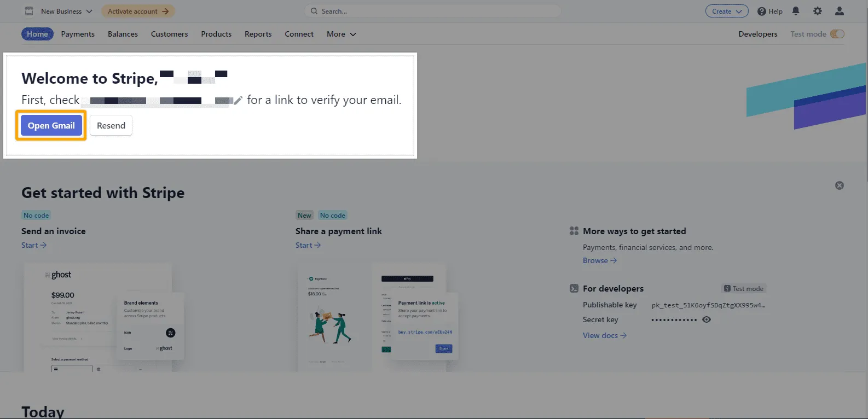Open the user profile icon
The image size is (868, 419).
pos(839,11)
